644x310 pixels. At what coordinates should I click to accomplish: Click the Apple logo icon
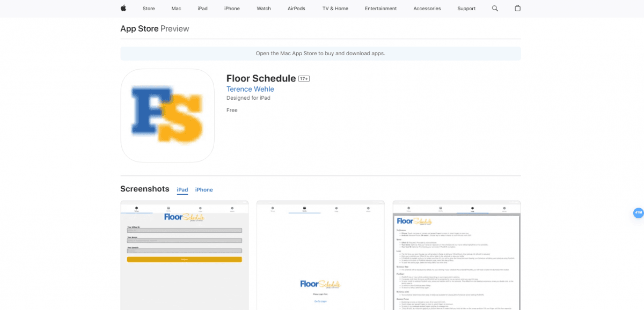pyautogui.click(x=123, y=8)
